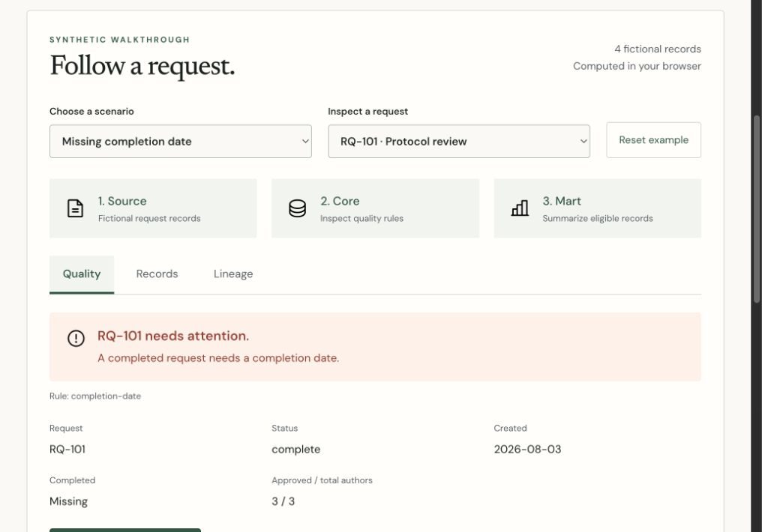
Task: Switch to the Quality tab
Action: [x=82, y=274]
